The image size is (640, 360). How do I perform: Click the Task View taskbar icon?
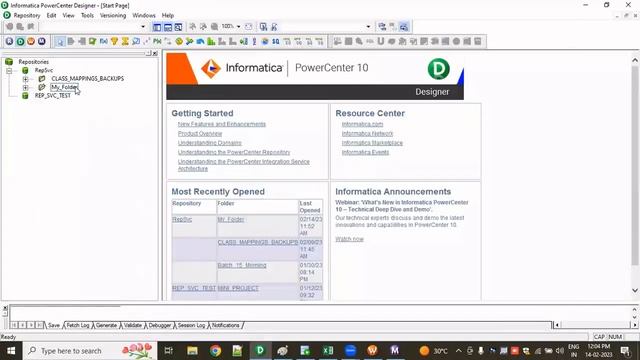[x=169, y=351]
